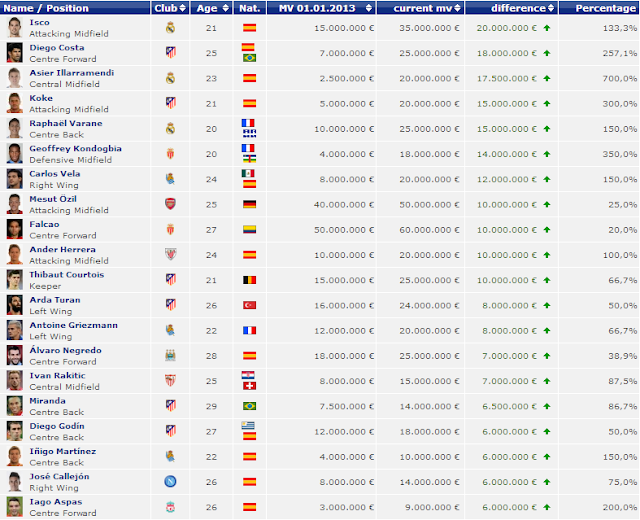This screenshot has width=640, height=520.
Task: Click green up arrow in Koke row
Action: click(547, 104)
